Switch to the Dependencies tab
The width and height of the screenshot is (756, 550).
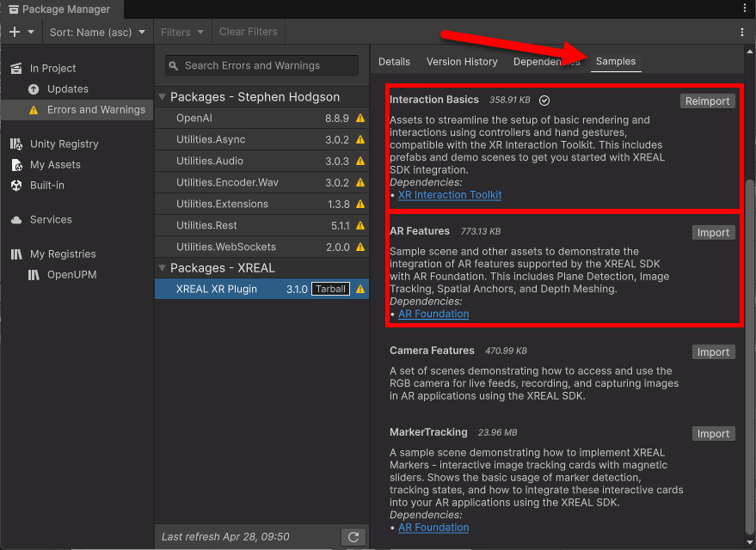(x=546, y=62)
